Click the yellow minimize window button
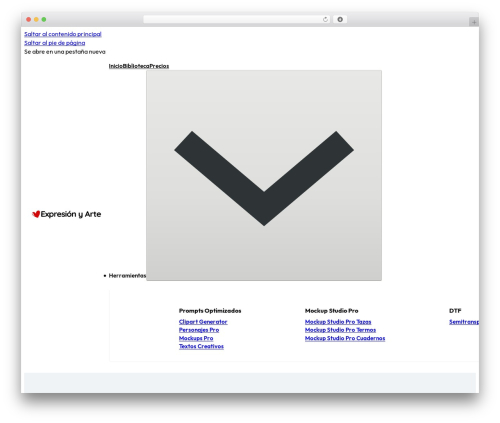Image resolution: width=500 pixels, height=423 pixels. [x=36, y=20]
